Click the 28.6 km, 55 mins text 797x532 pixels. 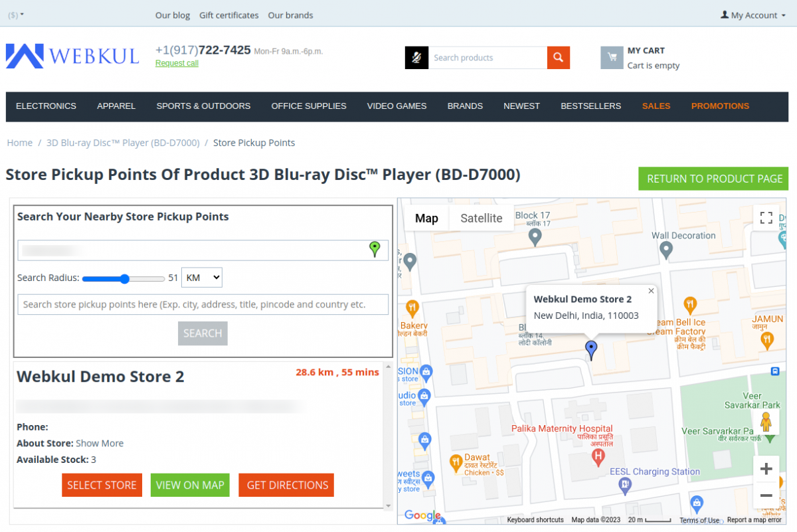(337, 372)
